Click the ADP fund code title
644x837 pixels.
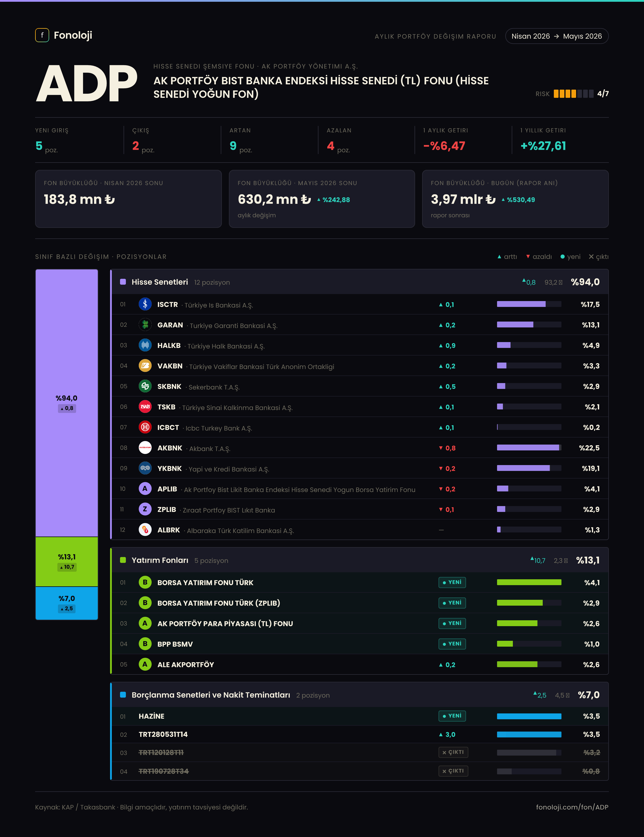(87, 84)
